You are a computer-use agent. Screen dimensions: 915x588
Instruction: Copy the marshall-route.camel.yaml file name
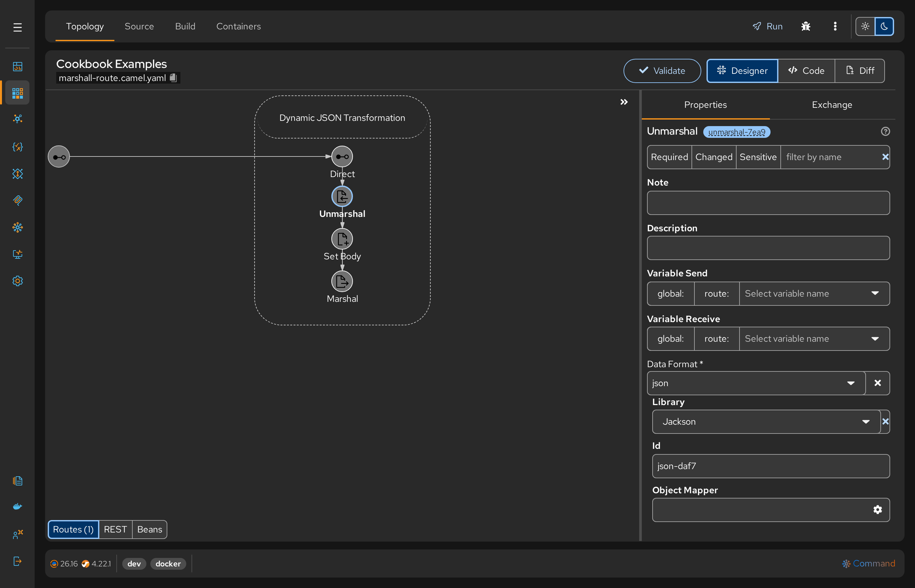coord(174,77)
